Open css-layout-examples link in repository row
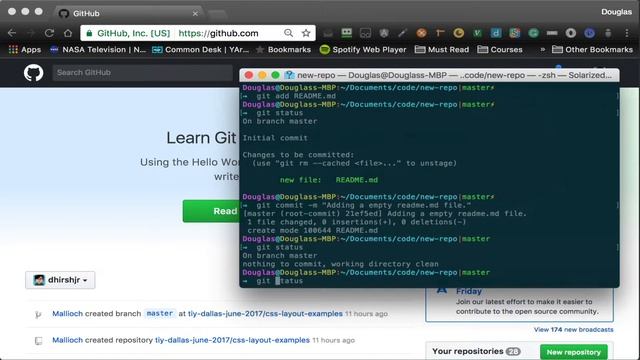 point(232,340)
